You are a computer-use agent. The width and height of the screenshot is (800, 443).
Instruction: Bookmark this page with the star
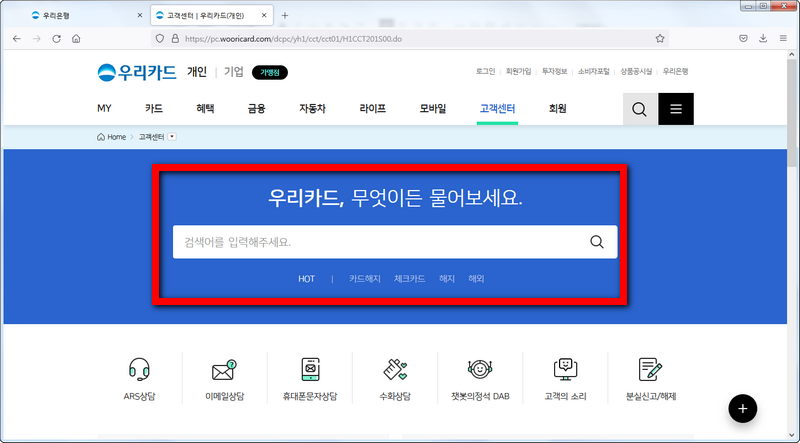pos(660,39)
